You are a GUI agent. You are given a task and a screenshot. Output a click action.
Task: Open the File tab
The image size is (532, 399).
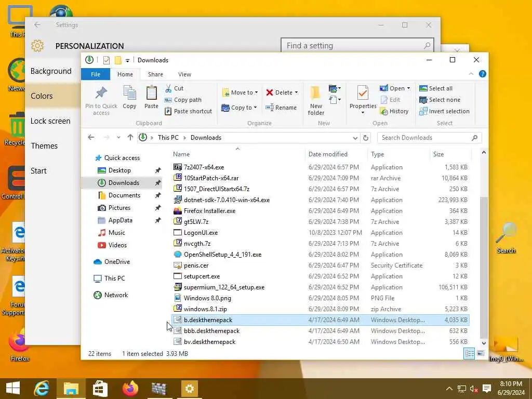coord(96,74)
